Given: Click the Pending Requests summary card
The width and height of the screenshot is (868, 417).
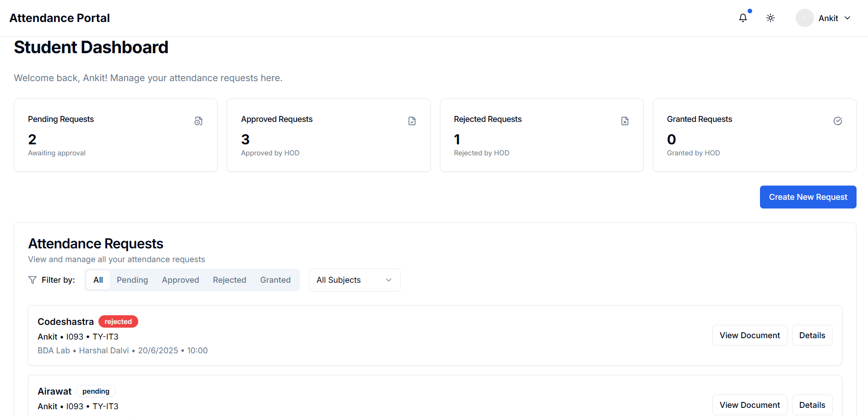Looking at the screenshot, I should tap(115, 135).
